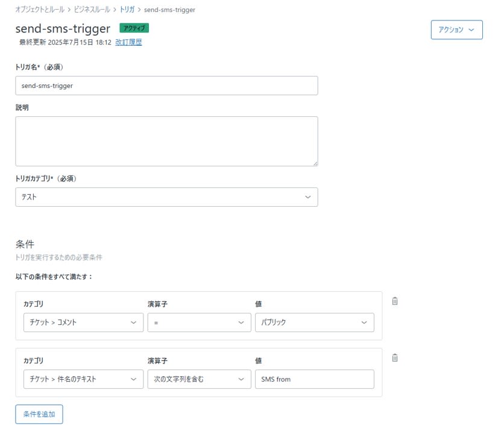Click the アクティブ status badge
Viewport: 504px width, 434px height.
(x=134, y=28)
